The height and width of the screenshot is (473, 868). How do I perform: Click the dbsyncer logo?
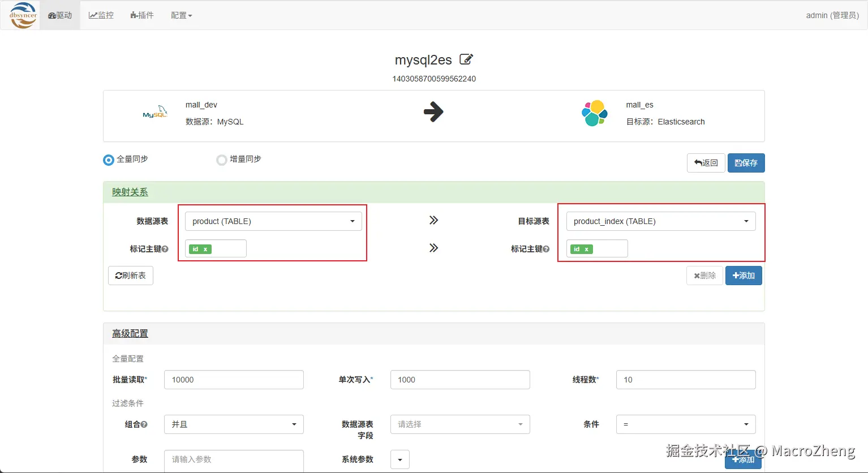23,15
